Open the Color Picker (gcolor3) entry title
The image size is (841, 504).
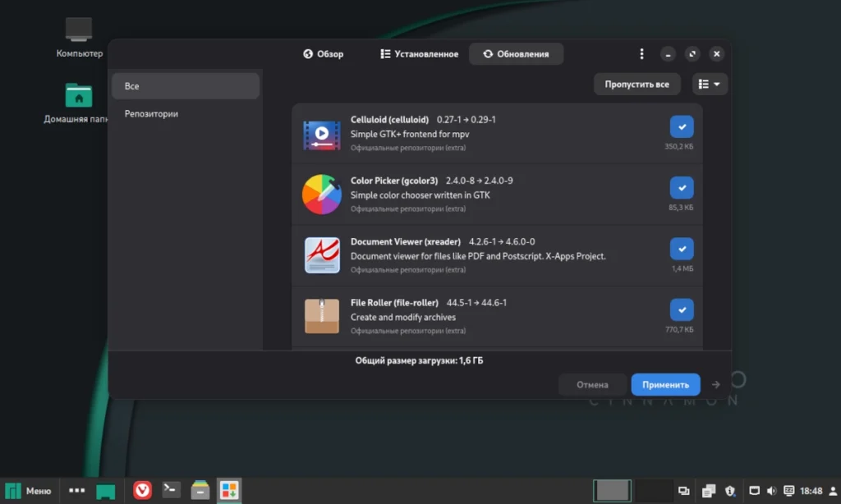pyautogui.click(x=394, y=181)
